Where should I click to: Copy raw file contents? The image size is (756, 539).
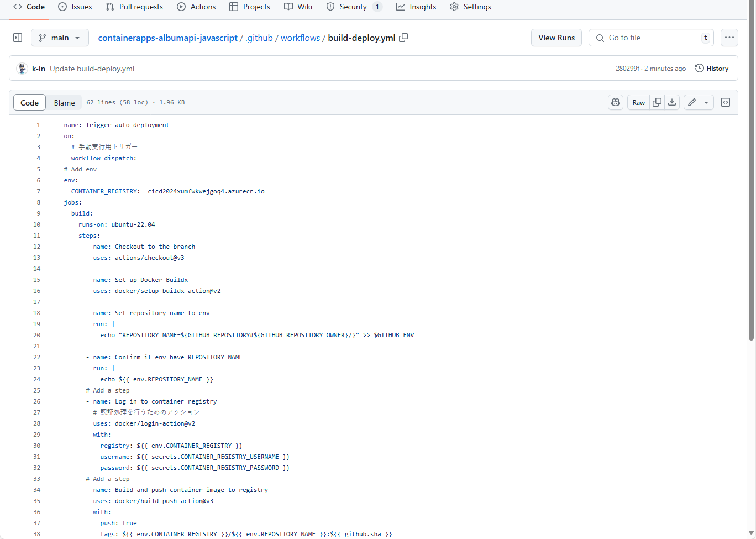(657, 102)
